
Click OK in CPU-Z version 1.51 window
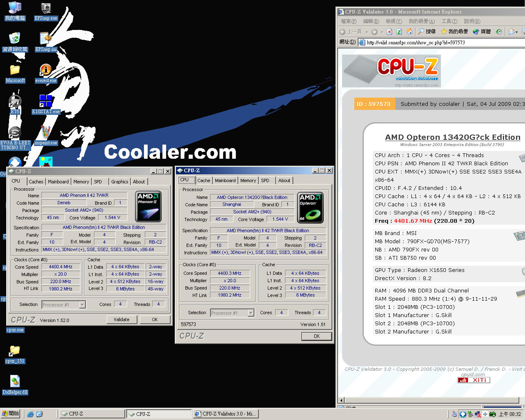[x=317, y=336]
